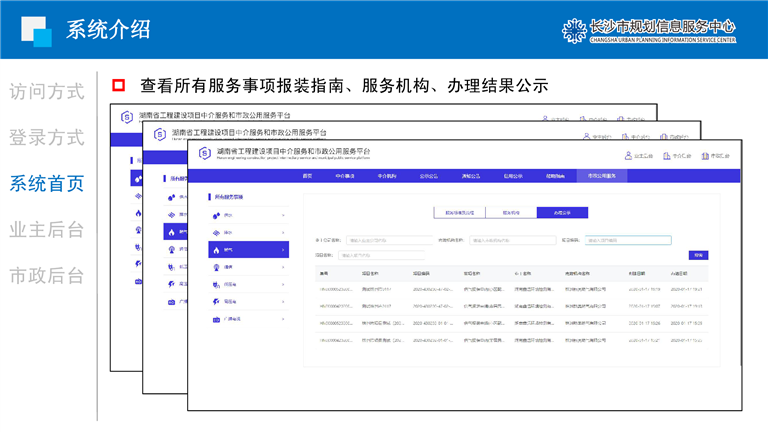Click the user icon at front window top-right

pos(628,156)
